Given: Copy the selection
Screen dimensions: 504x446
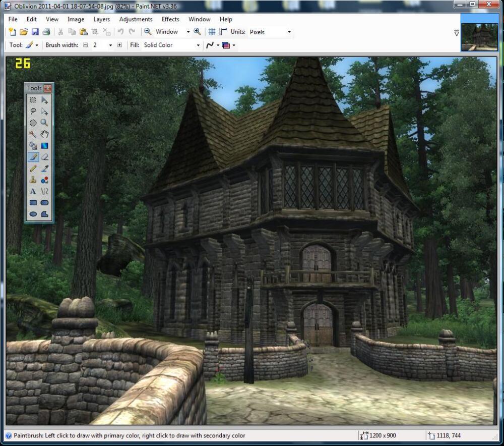Looking at the screenshot, I should point(72,32).
